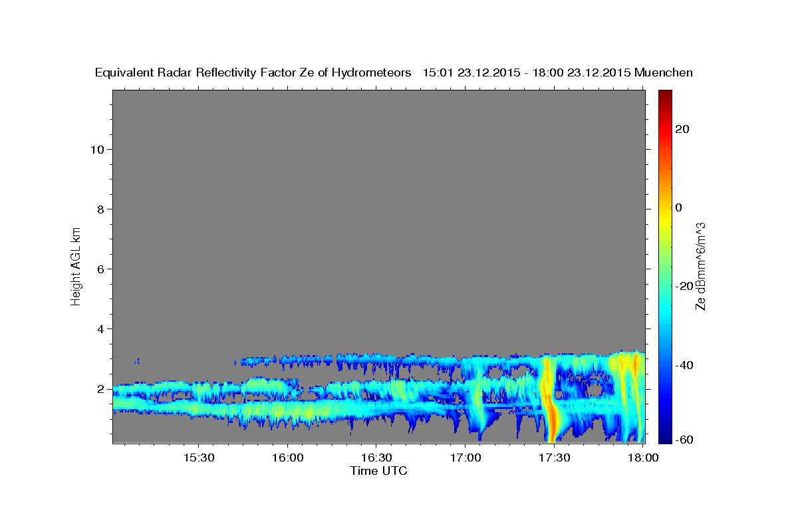
Task: Click the colorbar value label -40
Action: [684, 364]
